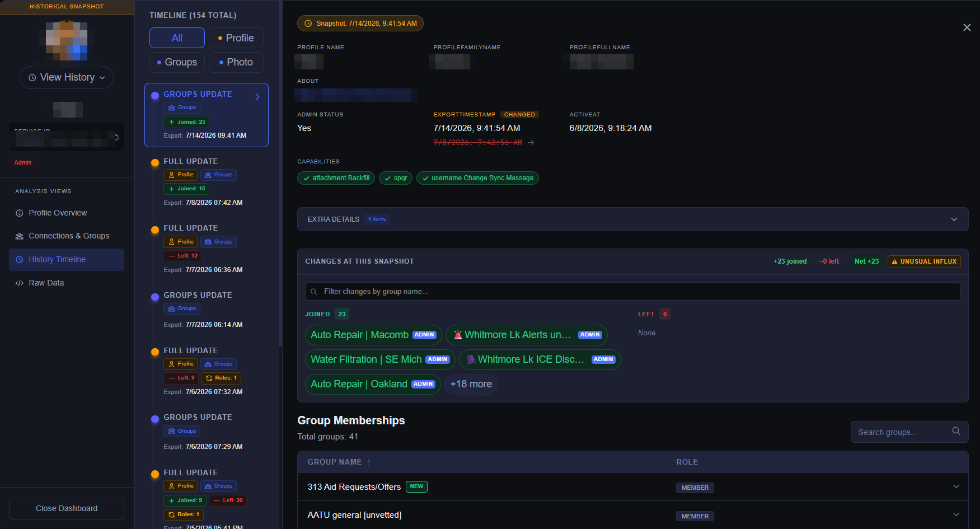Viewport: 980px width, 529px height.
Task: Open Auto Repair | Oakland group chip
Action: pos(373,384)
